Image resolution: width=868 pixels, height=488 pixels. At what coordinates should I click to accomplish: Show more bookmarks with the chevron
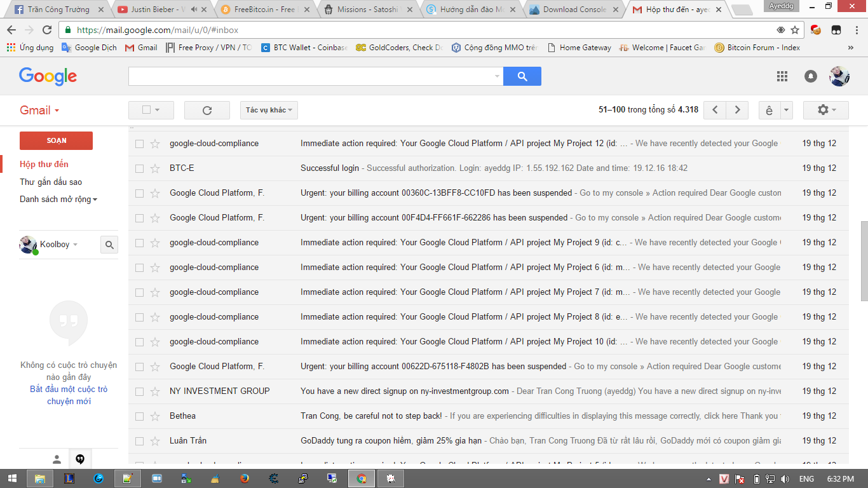coord(851,48)
